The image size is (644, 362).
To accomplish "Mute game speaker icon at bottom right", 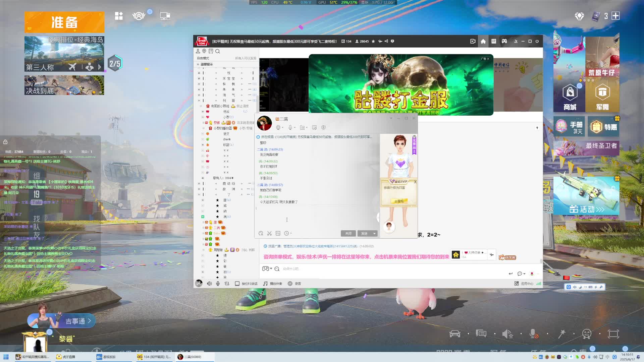I will pyautogui.click(x=507, y=334).
